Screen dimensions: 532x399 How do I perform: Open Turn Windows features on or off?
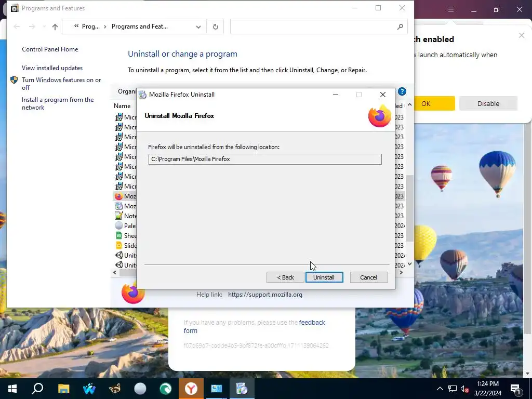click(61, 84)
